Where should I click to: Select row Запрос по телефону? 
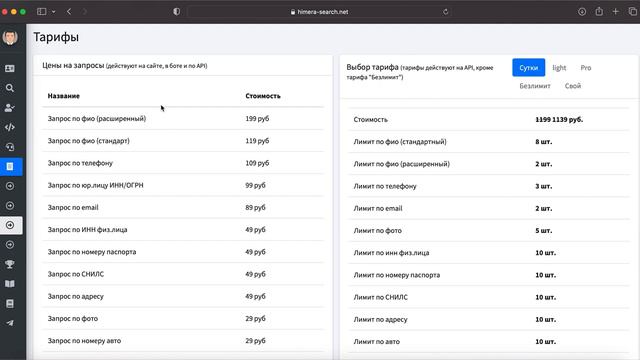point(183,163)
